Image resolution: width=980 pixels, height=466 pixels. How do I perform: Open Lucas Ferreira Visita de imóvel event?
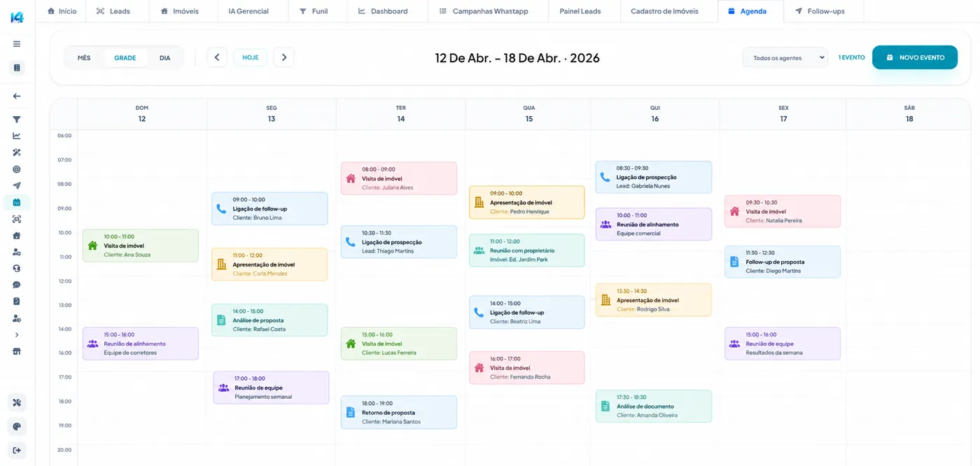point(399,344)
